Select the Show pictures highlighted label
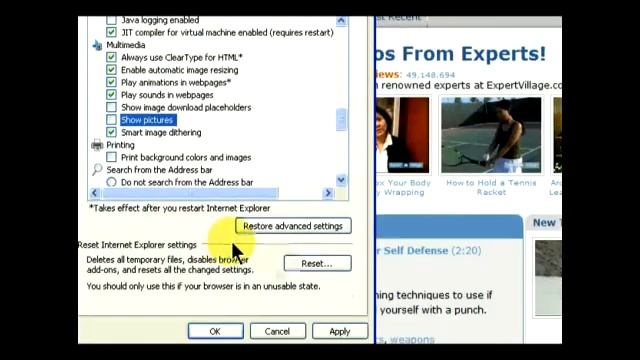Viewport: 640px width, 360px height. (x=147, y=120)
